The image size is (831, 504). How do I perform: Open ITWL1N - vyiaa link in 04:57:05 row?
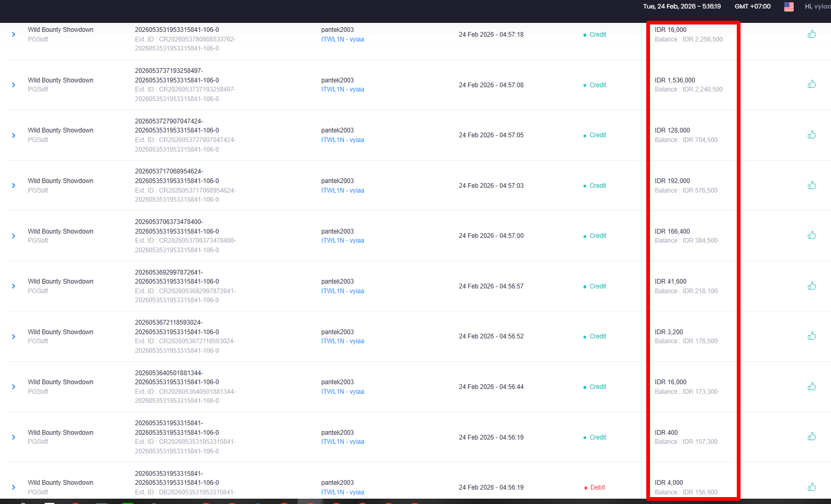(x=343, y=140)
